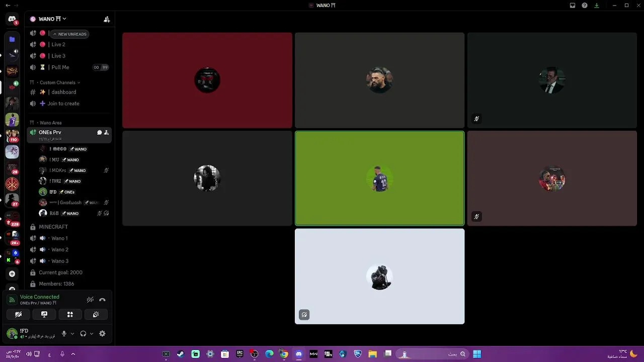Image resolution: width=644 pixels, height=362 pixels.
Task: Mute microphone in user panel
Action: (x=64, y=333)
